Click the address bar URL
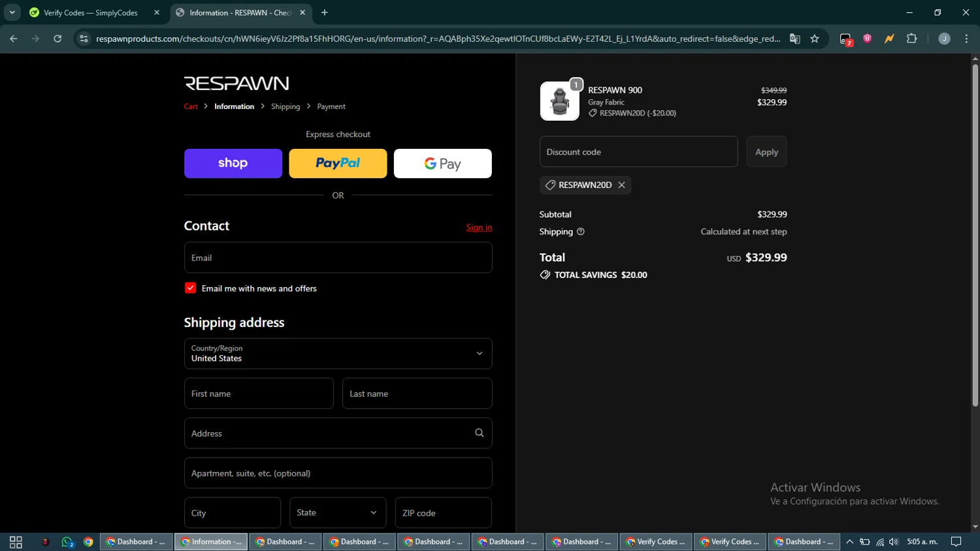980x551 pixels. pyautogui.click(x=438, y=39)
